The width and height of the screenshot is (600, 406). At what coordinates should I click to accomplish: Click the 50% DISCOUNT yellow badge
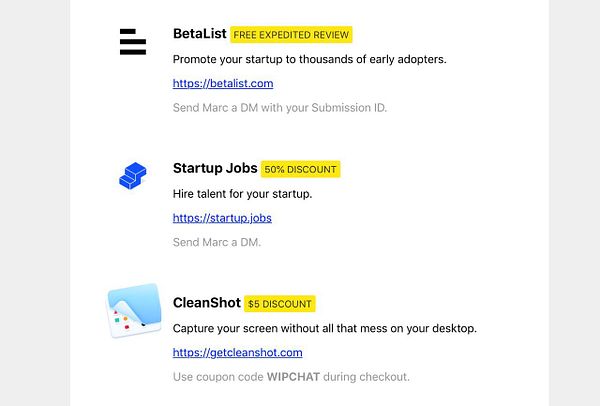click(300, 169)
